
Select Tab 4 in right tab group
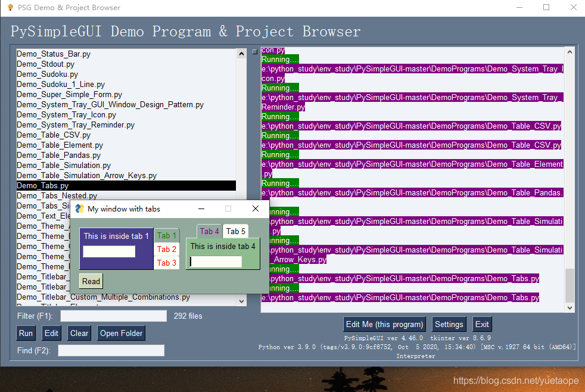[209, 231]
